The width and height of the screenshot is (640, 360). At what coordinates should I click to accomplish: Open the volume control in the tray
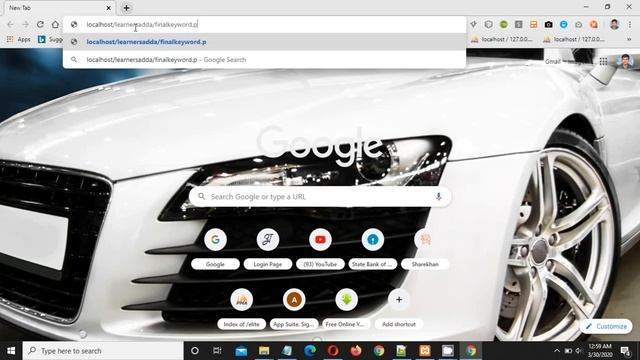(x=578, y=351)
